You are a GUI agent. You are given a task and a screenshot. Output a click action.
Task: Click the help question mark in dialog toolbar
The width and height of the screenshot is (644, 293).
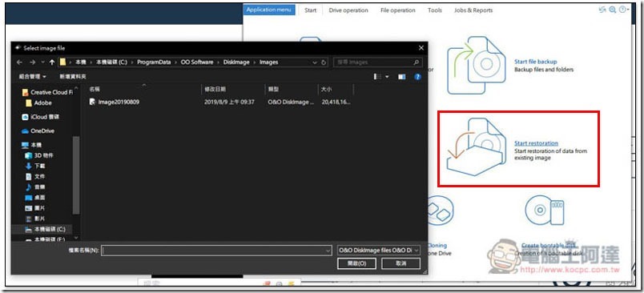coord(417,77)
